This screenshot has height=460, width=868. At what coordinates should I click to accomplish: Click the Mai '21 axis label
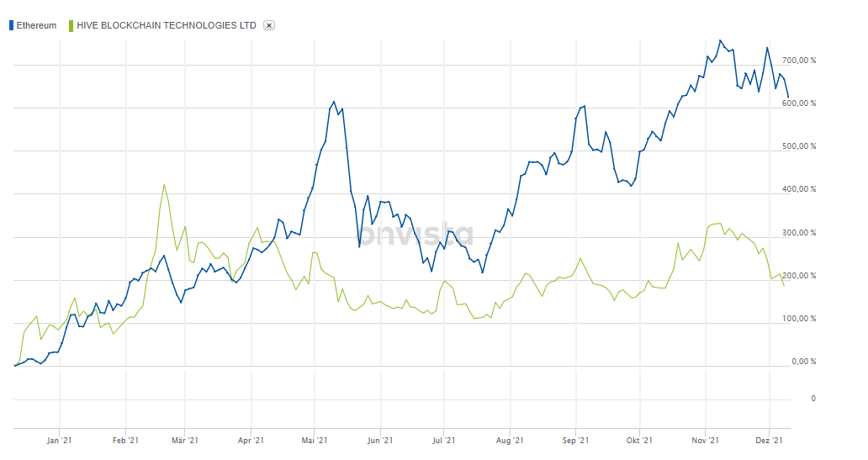click(x=315, y=441)
